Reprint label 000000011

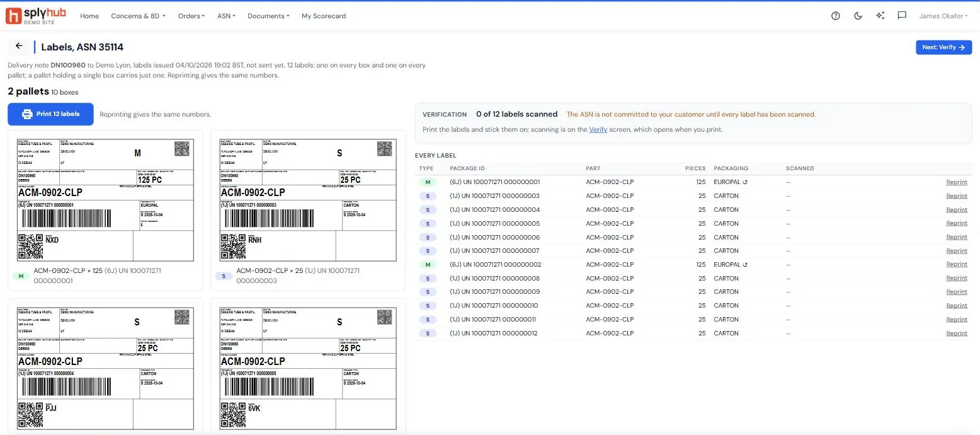pos(957,320)
